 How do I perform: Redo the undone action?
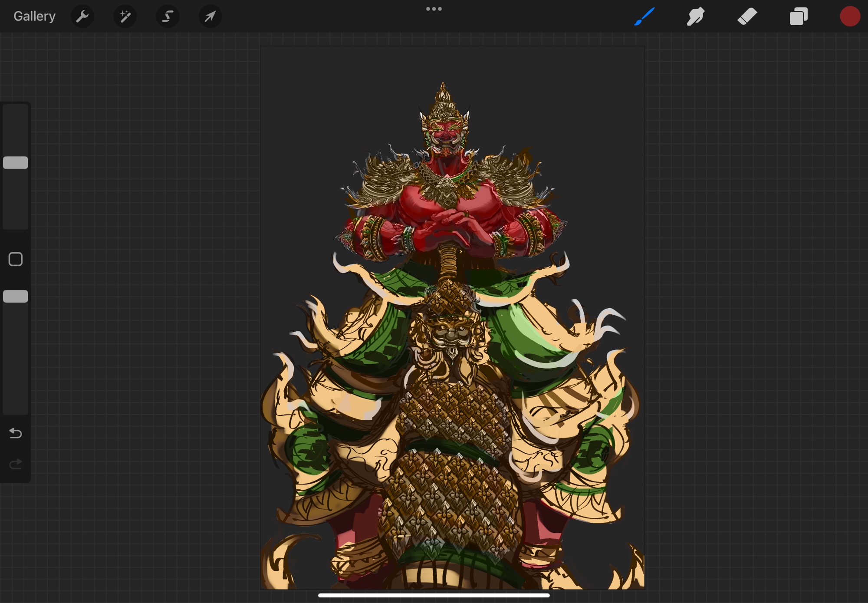point(16,465)
